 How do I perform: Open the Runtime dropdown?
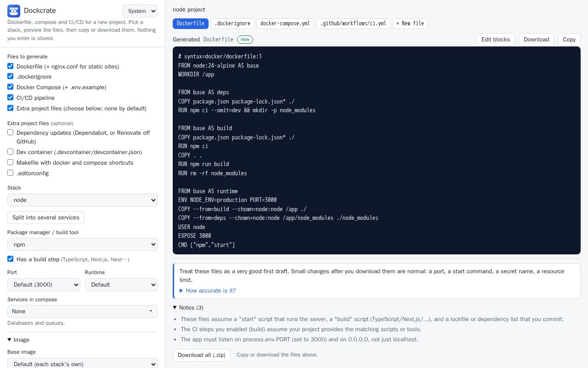[121, 285]
